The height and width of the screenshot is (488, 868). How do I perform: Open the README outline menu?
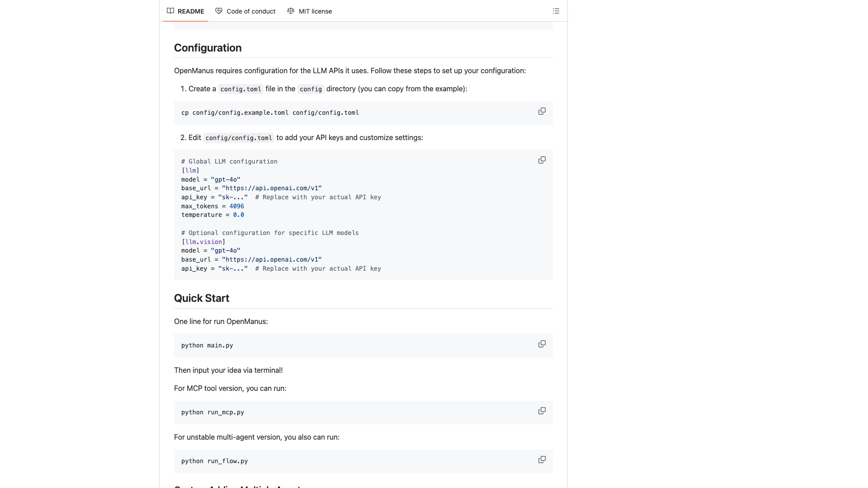pos(556,11)
